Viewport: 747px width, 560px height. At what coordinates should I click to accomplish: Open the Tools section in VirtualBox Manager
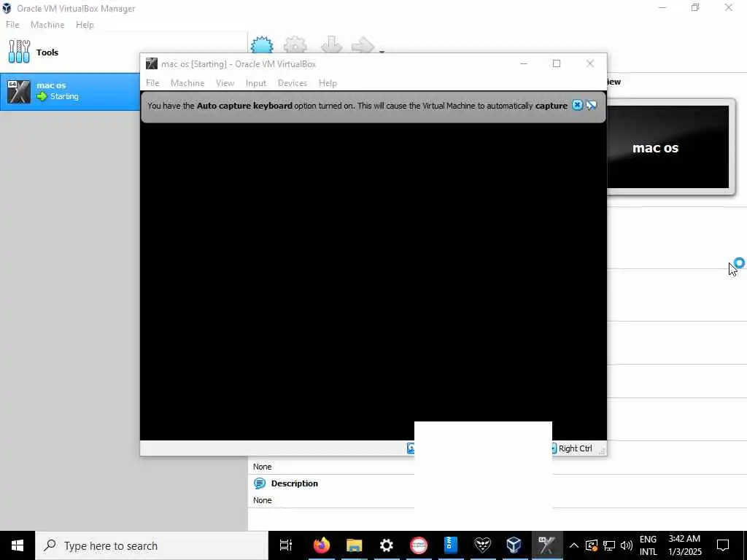click(x=34, y=52)
